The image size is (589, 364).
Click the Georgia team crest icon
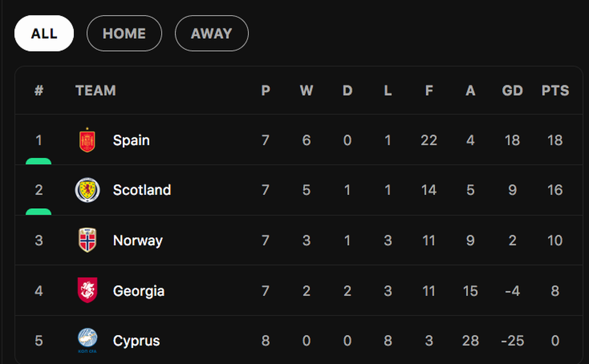tap(87, 290)
